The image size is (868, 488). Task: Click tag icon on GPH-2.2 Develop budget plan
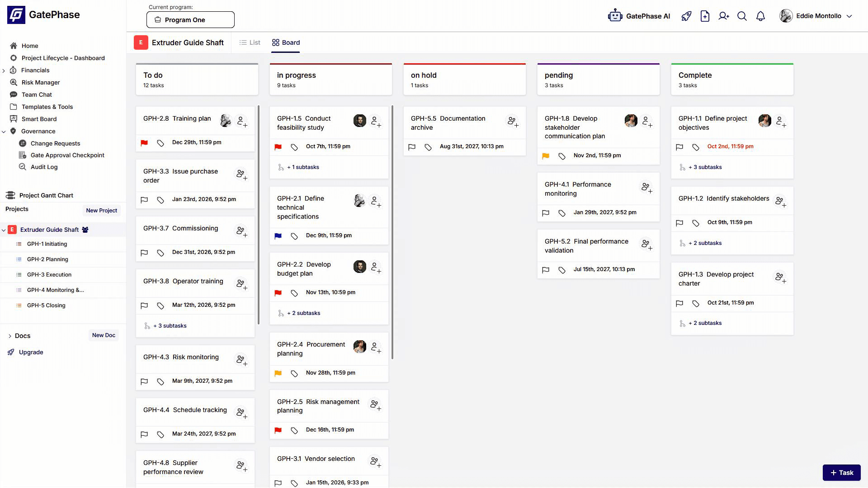294,293
